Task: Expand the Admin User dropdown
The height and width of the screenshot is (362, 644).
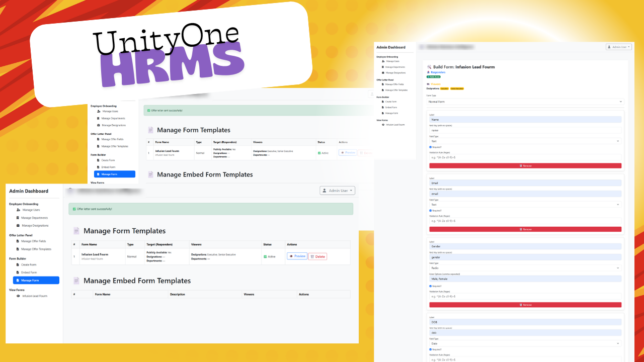Action: coord(338,190)
